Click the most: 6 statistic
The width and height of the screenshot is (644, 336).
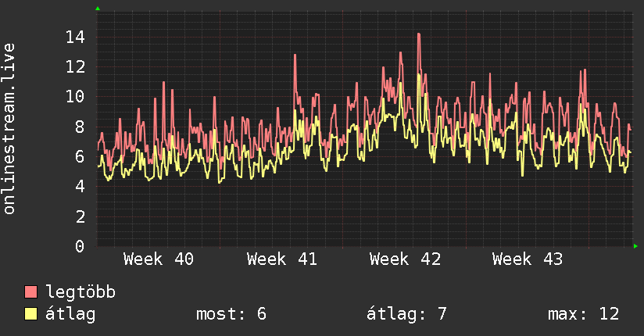[x=231, y=314]
